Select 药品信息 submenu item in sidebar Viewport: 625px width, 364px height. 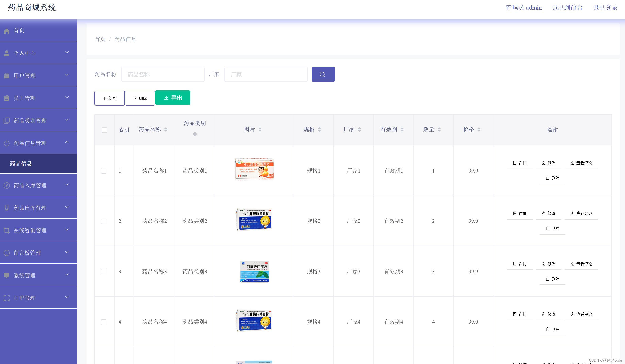tap(21, 163)
